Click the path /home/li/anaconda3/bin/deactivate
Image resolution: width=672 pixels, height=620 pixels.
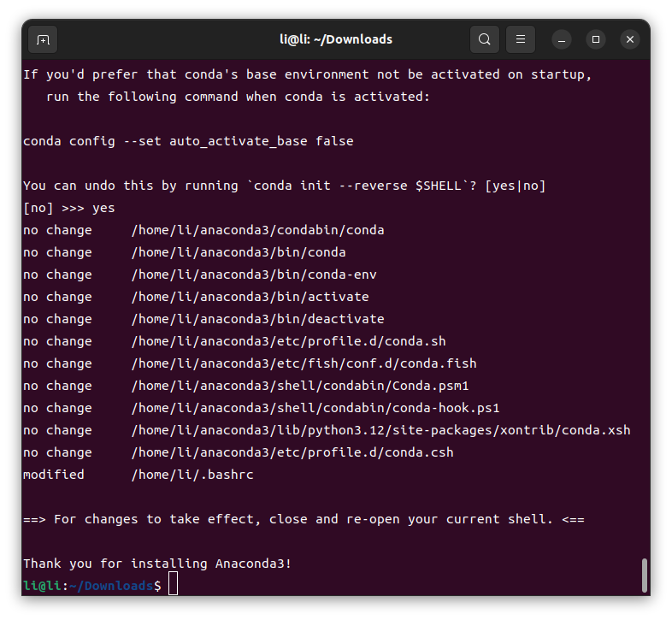(x=258, y=320)
